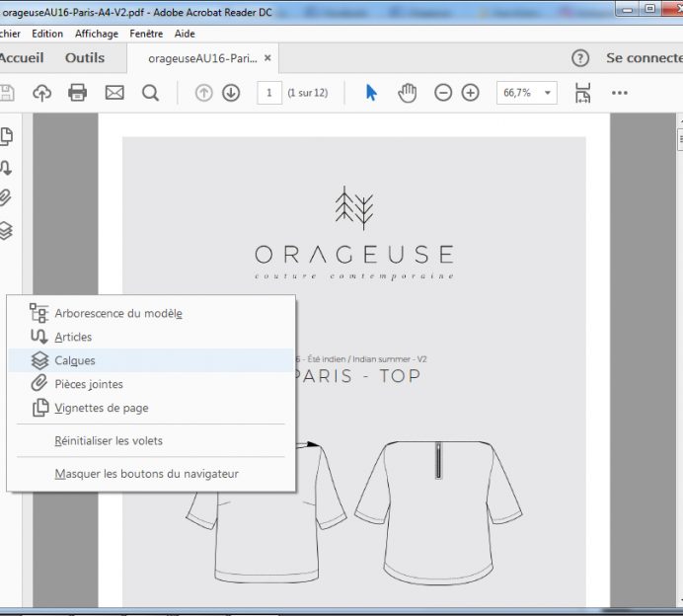
Task: Open the Aide menu
Action: pyautogui.click(x=185, y=34)
